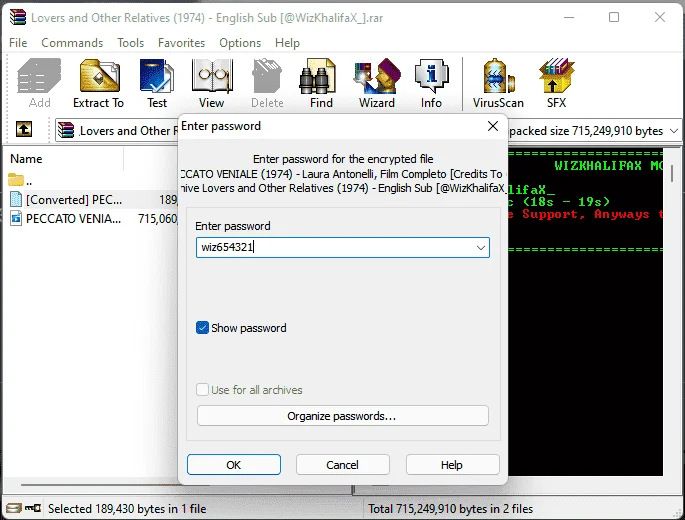Open the Find binoculars tool

pyautogui.click(x=322, y=83)
